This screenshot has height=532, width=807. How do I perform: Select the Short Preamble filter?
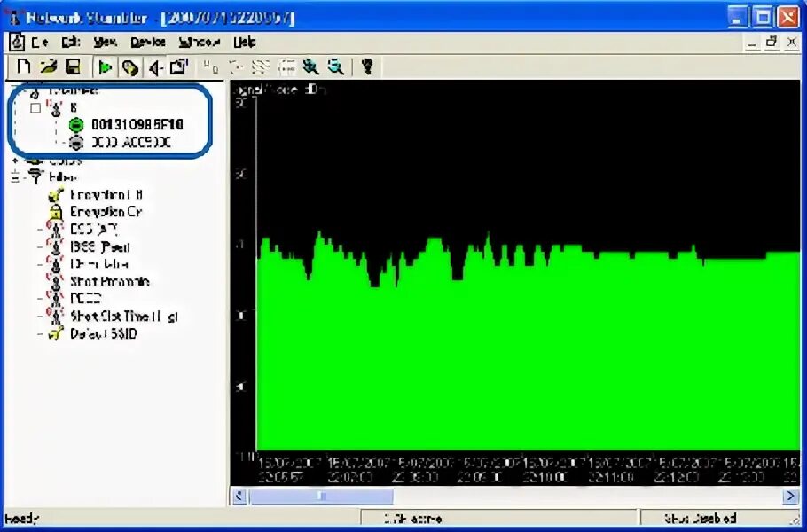(x=110, y=281)
